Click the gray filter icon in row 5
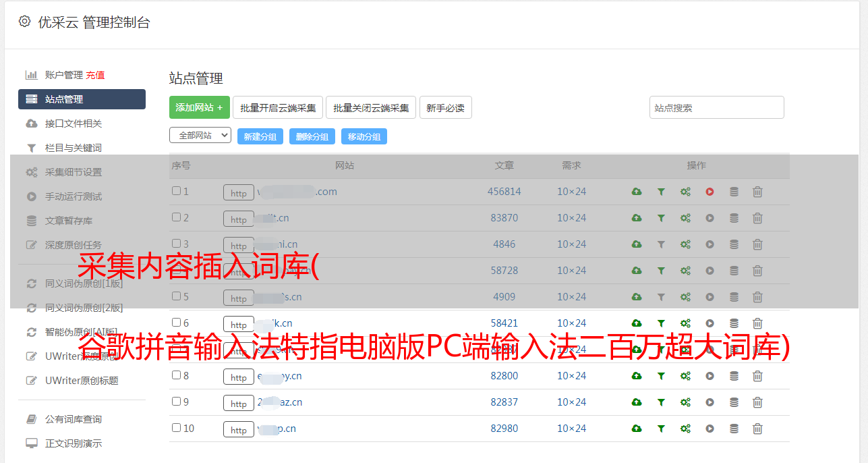The width and height of the screenshot is (868, 463). pyautogui.click(x=661, y=297)
